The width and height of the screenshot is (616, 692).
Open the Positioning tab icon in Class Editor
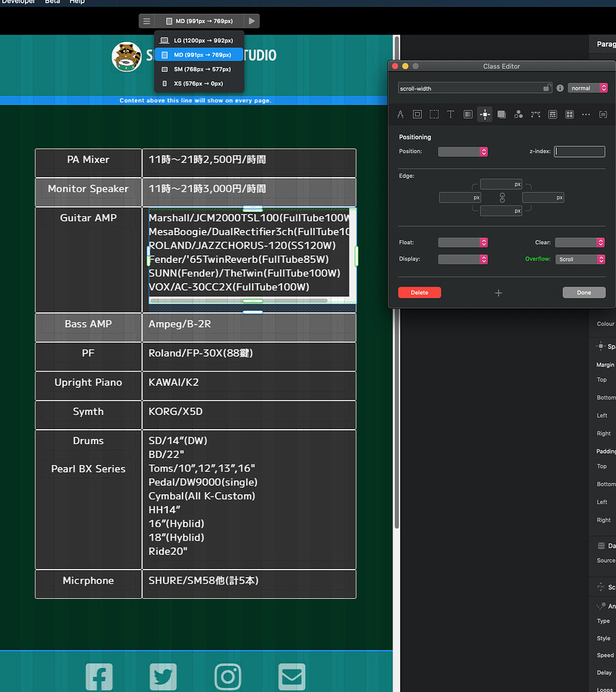coord(484,115)
